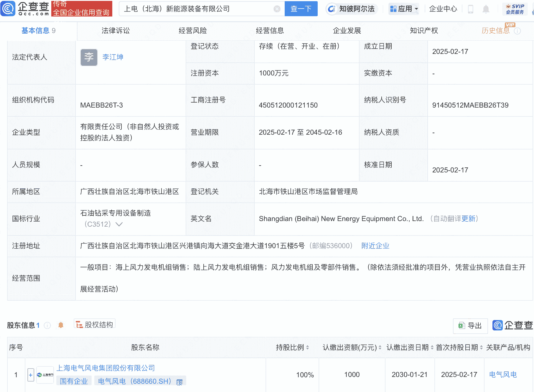Open SVIP会员服务 with the crown icon
534x392 pixels.
click(x=515, y=9)
